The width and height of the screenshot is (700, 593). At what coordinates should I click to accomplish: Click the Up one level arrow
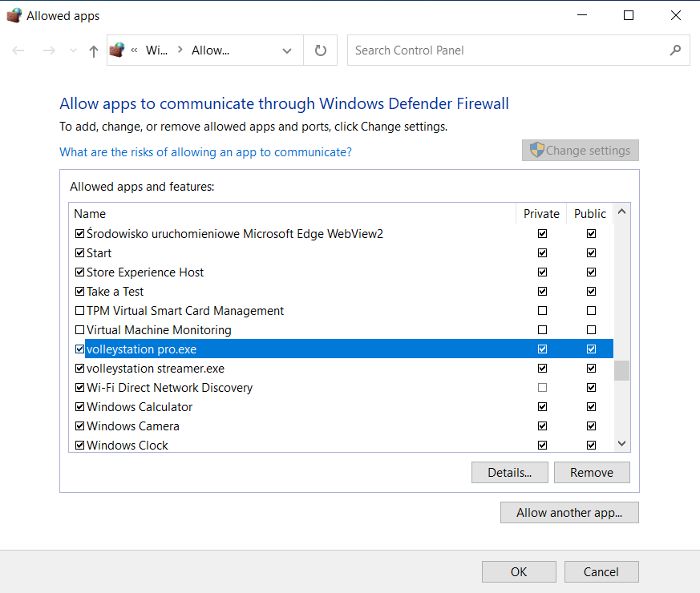point(94,50)
